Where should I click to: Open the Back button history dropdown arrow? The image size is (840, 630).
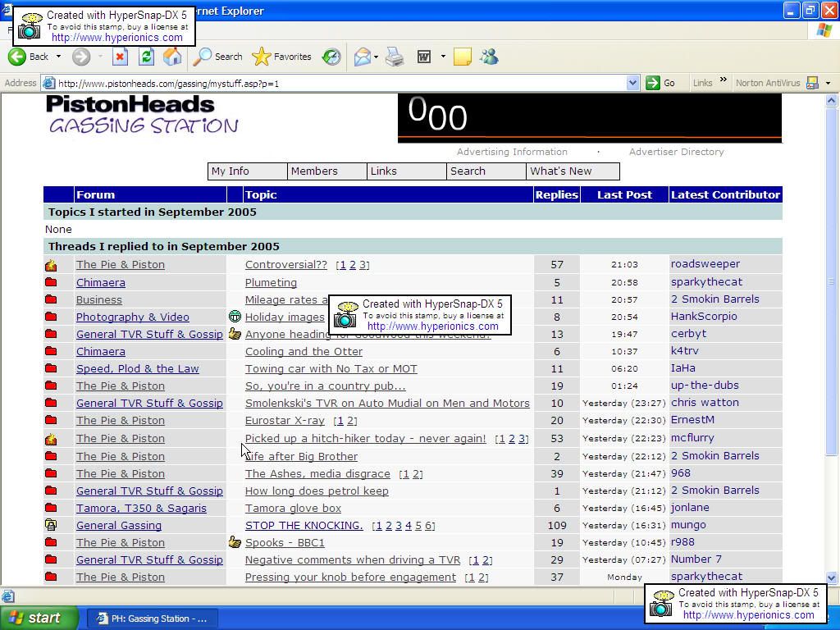(58, 57)
